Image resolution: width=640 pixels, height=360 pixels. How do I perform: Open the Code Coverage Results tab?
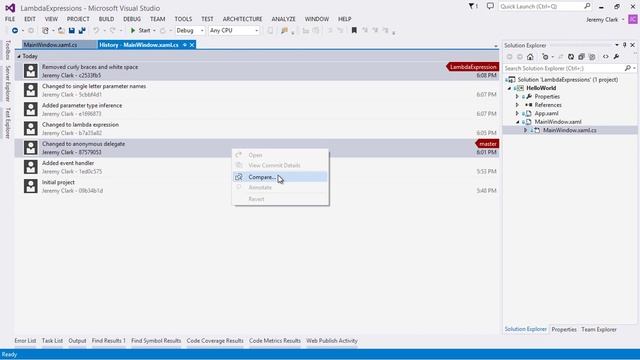[215, 341]
